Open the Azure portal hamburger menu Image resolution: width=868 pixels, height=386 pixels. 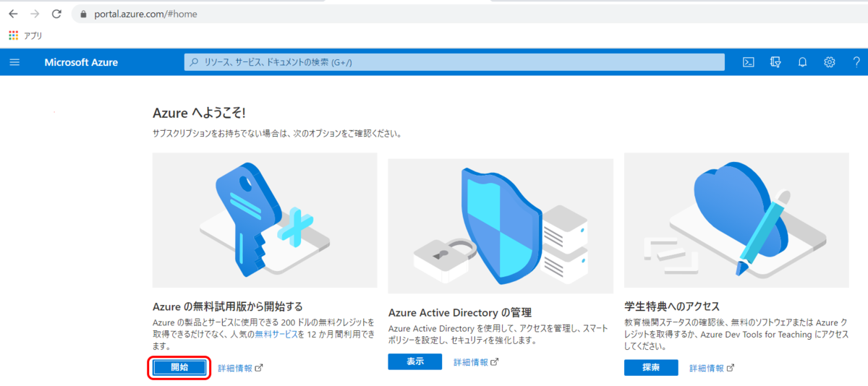tap(14, 62)
